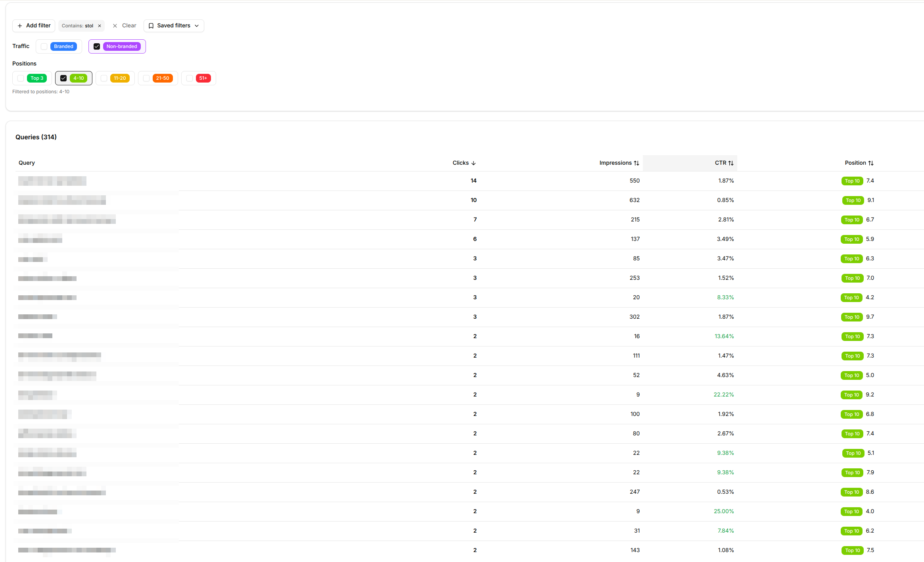Click the plus icon on Add filter

click(x=20, y=25)
